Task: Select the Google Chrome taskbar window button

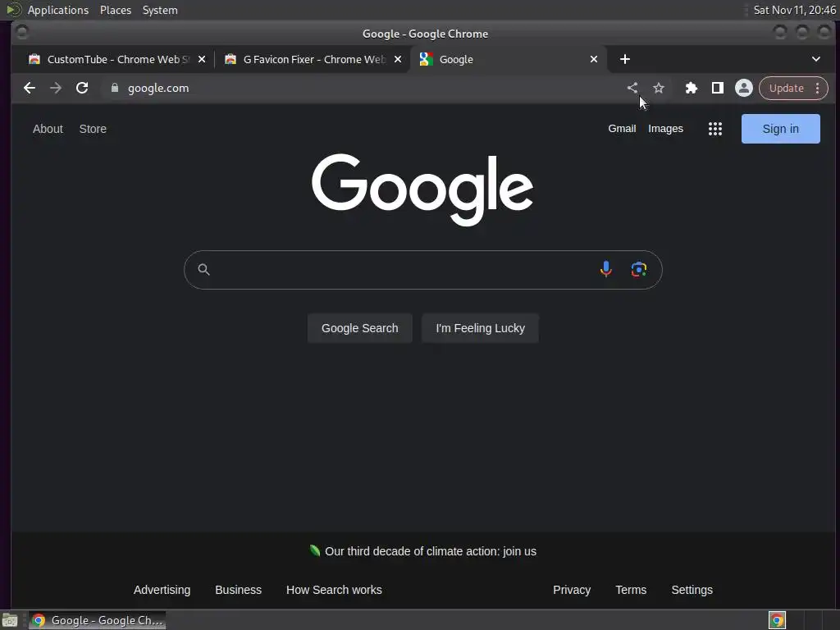Action: (97, 620)
